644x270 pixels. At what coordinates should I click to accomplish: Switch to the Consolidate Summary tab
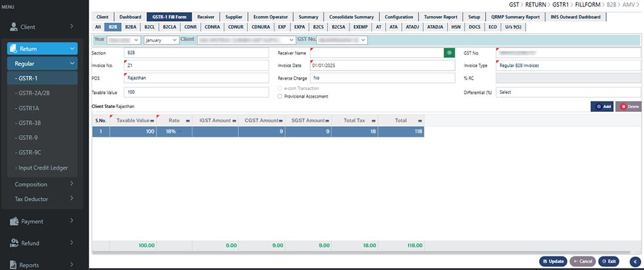[x=351, y=17]
